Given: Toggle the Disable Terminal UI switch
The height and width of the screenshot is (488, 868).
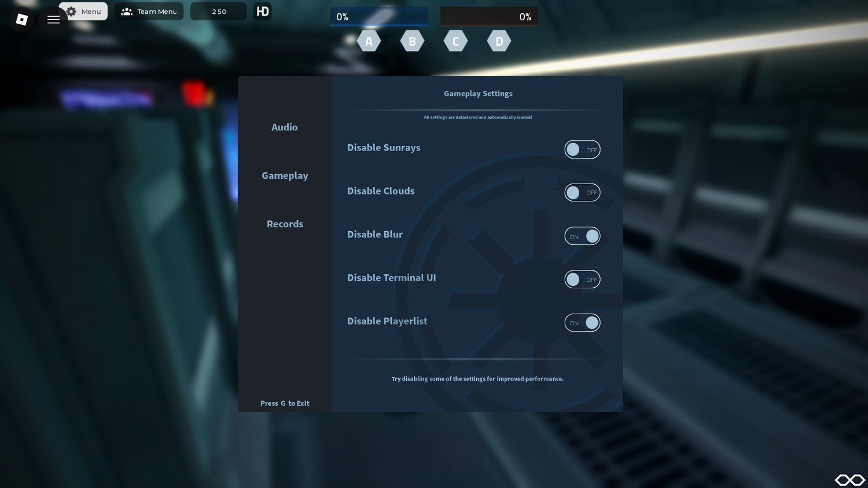Looking at the screenshot, I should (582, 280).
